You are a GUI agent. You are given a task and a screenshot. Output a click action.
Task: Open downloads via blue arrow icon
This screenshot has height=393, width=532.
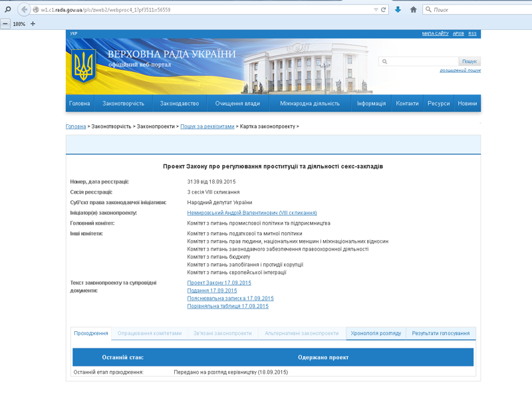pyautogui.click(x=397, y=10)
